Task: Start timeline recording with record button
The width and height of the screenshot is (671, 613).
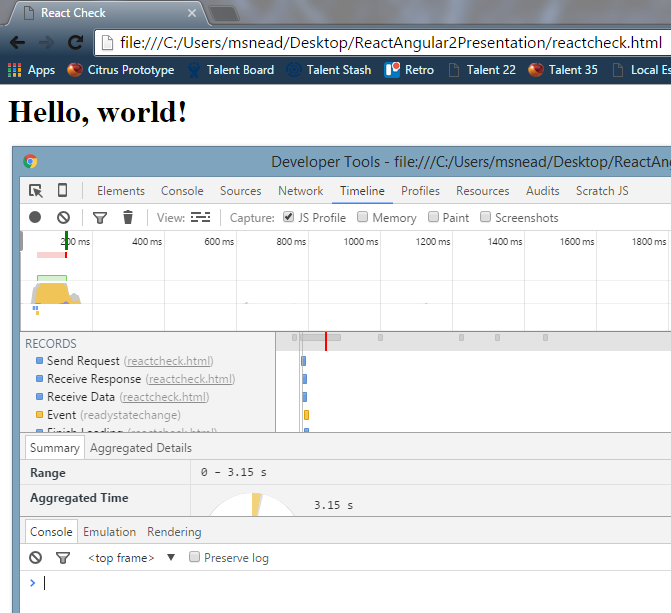Action: tap(35, 217)
